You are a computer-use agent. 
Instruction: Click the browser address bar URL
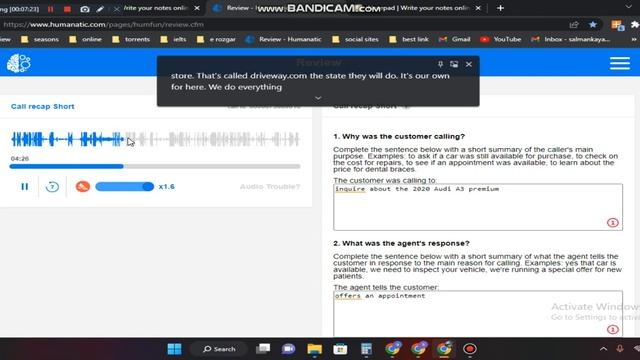click(x=104, y=24)
